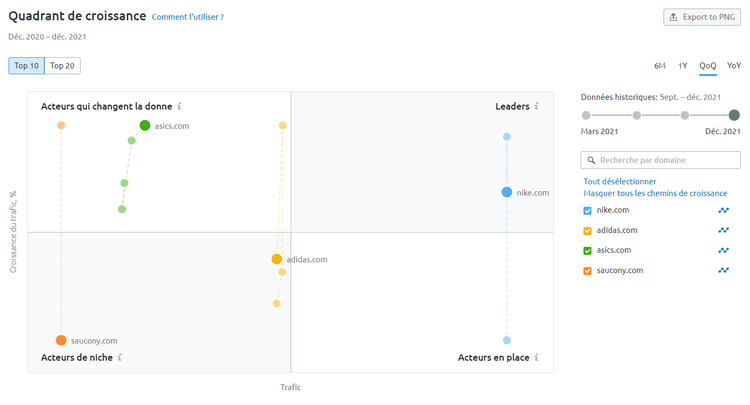The image size is (750, 405).
Task: Click the asics.com legend label
Action: (614, 250)
